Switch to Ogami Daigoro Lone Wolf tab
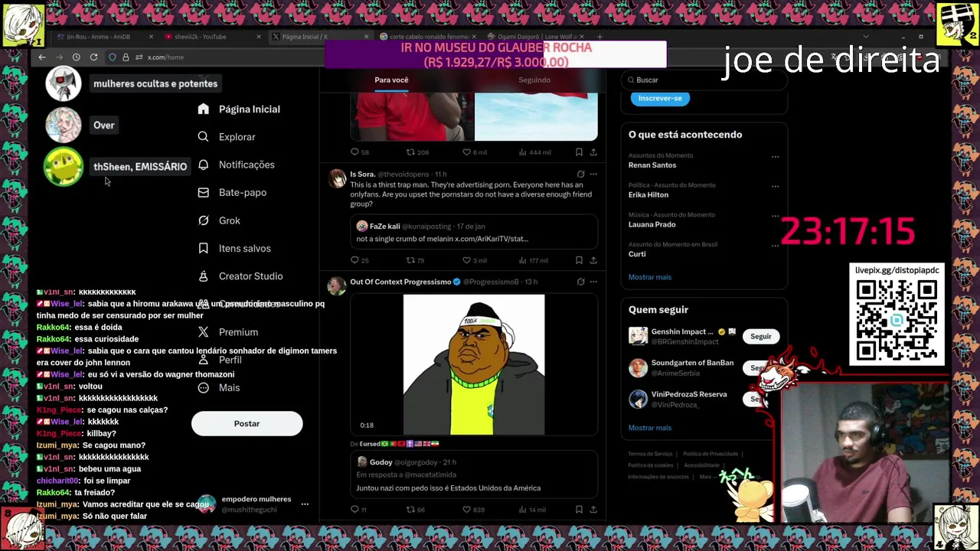The height and width of the screenshot is (551, 980). click(x=536, y=37)
